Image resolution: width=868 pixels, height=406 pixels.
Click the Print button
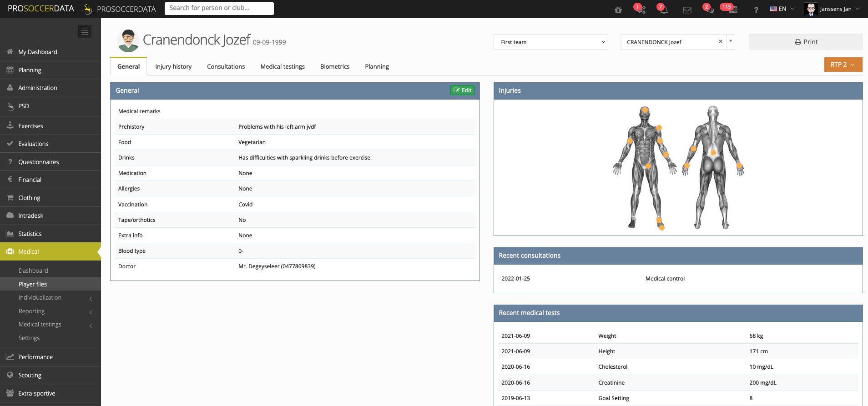pos(806,42)
